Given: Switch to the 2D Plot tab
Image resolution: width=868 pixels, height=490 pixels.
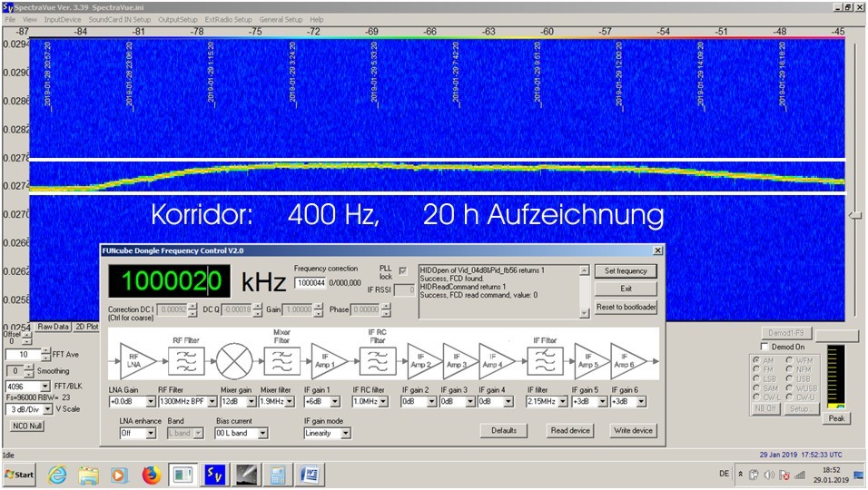Looking at the screenshot, I should click(x=85, y=327).
